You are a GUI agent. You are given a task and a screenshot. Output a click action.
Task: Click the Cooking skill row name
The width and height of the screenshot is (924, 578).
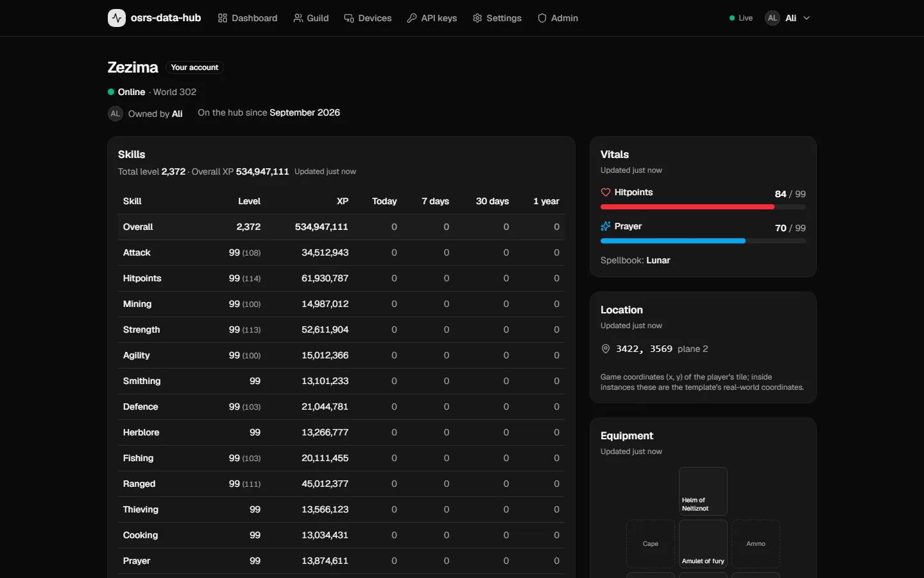pyautogui.click(x=141, y=535)
